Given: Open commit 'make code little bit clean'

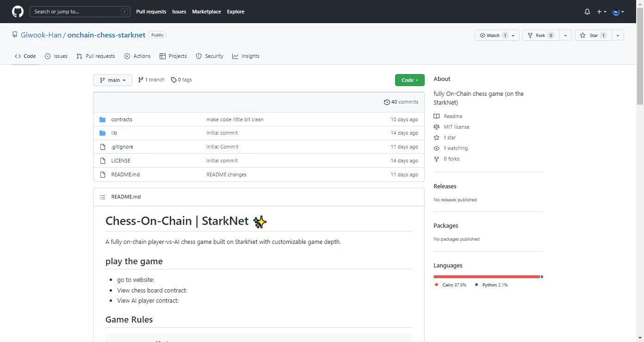Looking at the screenshot, I should 235,119.
